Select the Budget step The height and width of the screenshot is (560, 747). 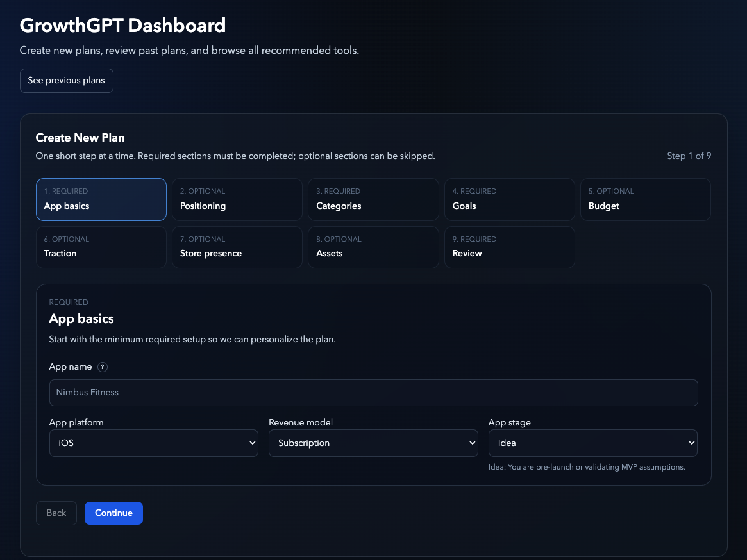[x=645, y=199]
